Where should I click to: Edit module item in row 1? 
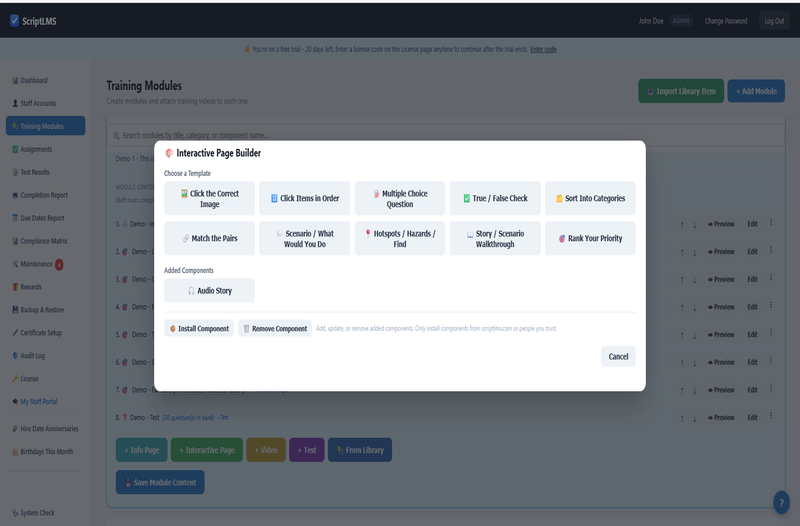pyautogui.click(x=753, y=224)
